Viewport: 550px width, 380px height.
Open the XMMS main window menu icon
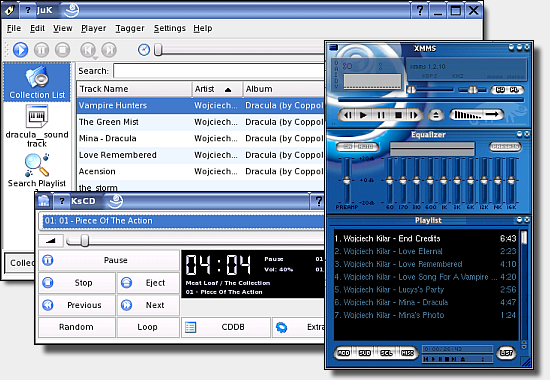pyautogui.click(x=333, y=47)
